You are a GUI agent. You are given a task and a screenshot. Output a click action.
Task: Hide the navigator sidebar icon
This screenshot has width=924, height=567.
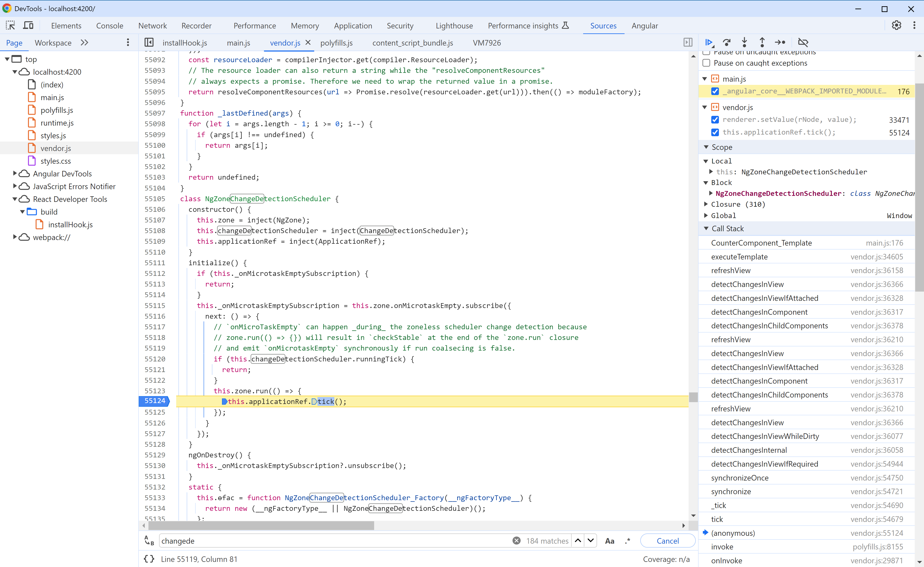point(149,42)
